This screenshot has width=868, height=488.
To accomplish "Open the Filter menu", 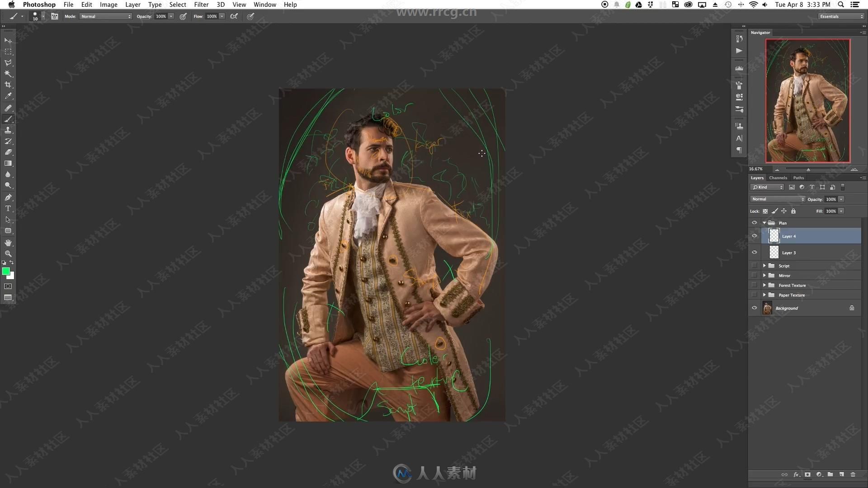I will [201, 4].
